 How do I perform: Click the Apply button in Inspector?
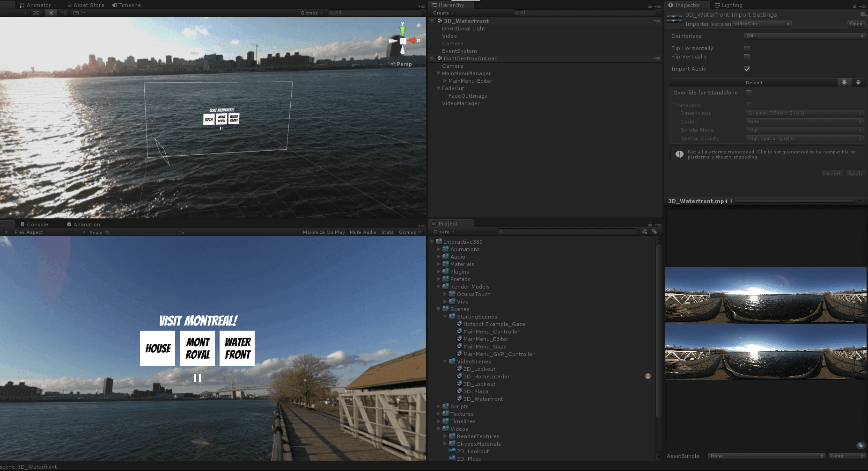(x=856, y=173)
